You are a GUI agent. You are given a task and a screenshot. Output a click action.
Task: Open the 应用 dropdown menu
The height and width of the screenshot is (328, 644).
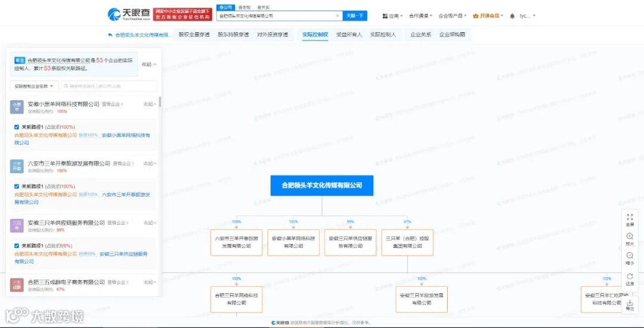tap(392, 16)
